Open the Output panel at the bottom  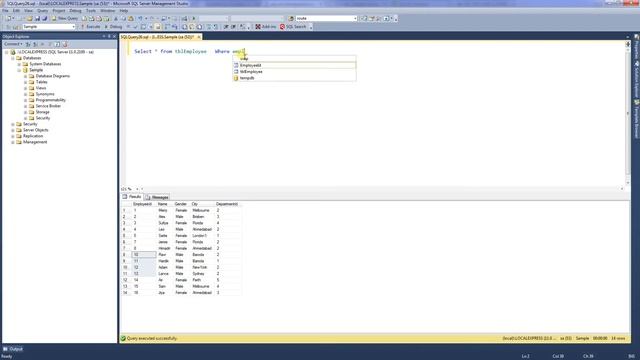(x=13, y=349)
